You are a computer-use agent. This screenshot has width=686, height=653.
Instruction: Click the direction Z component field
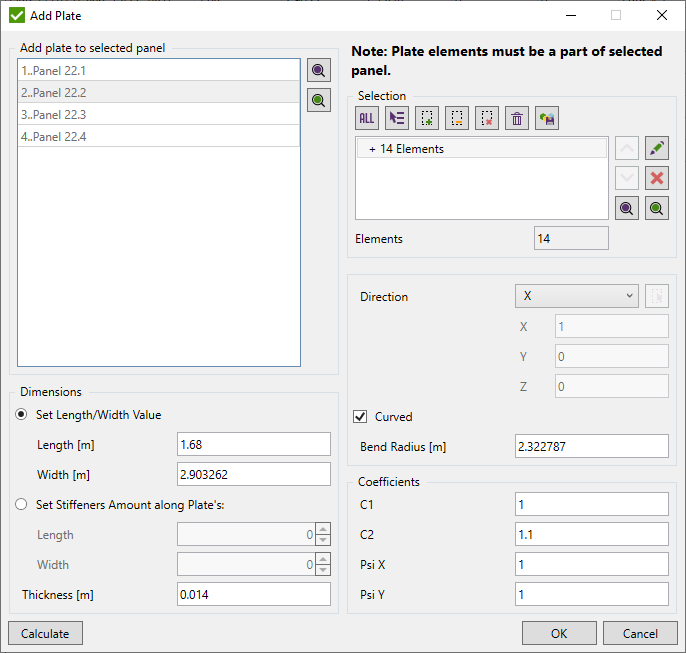coord(612,386)
